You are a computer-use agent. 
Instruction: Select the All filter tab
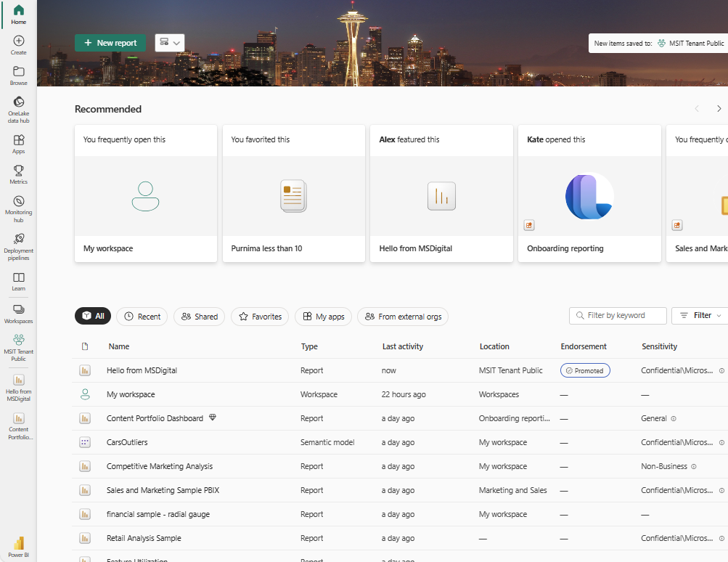click(x=93, y=316)
